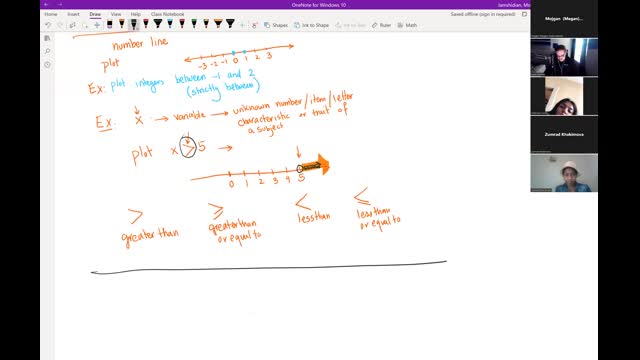Show navigation panes from sidebar icon

coord(47,38)
